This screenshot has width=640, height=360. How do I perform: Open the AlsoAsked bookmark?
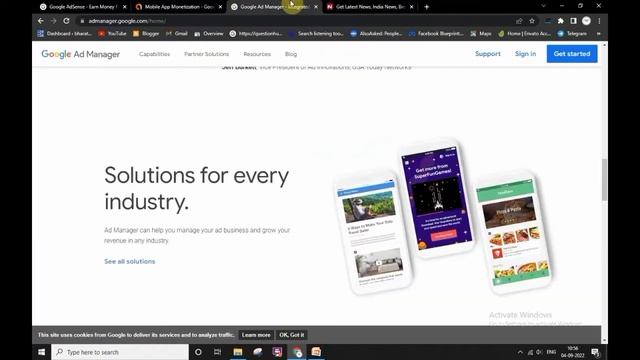pos(376,33)
